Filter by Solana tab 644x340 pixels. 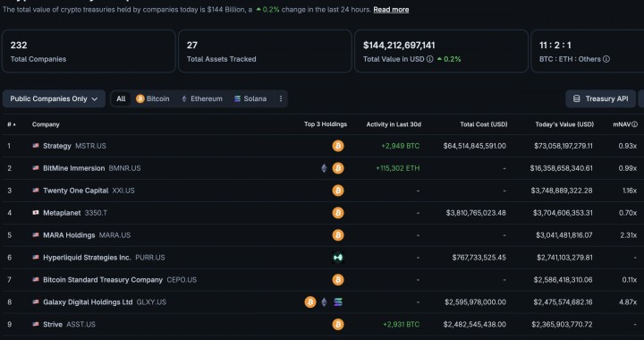250,99
